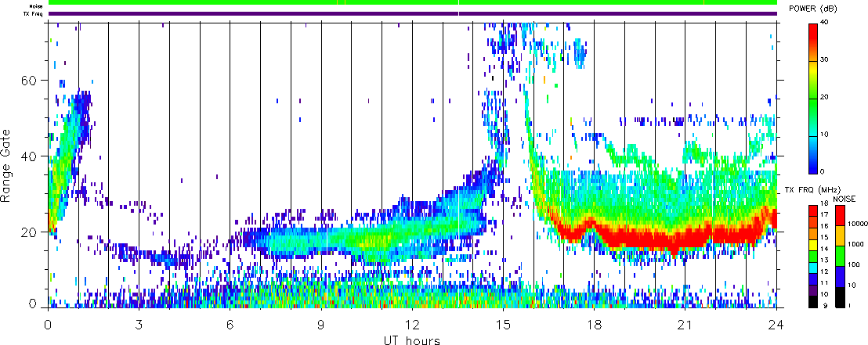This screenshot has height=345, width=868.
Task: Click the '1000' tick on the NOISE color bar
Action: click(855, 244)
